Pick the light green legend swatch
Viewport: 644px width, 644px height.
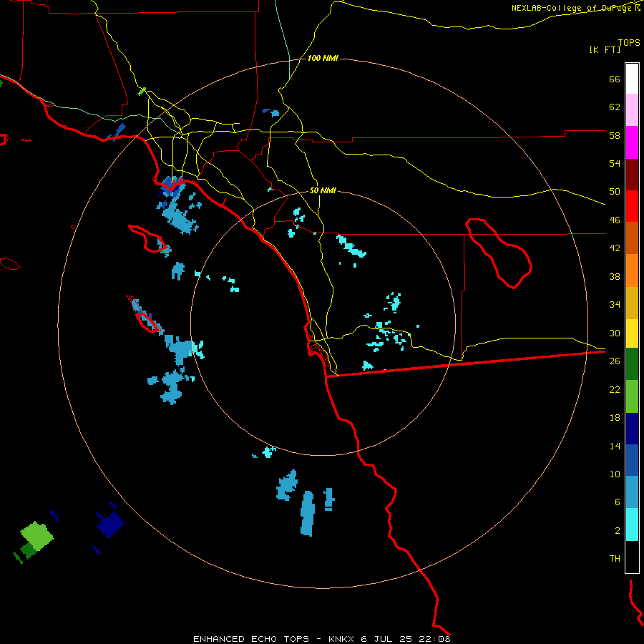[x=632, y=396]
